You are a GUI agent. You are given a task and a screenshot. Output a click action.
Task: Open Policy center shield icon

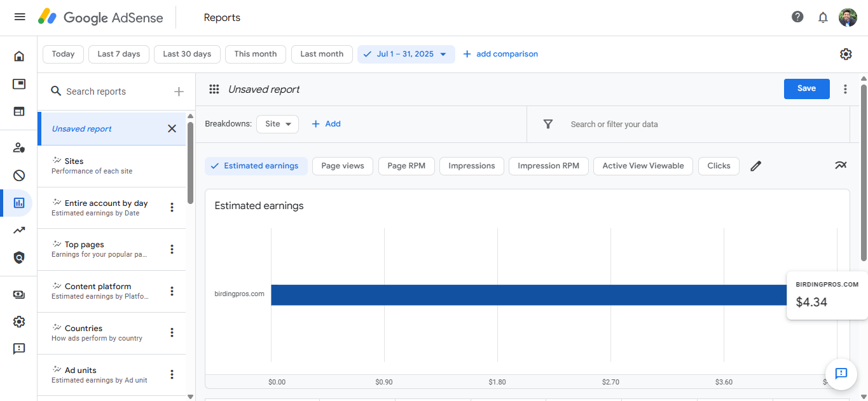(19, 257)
